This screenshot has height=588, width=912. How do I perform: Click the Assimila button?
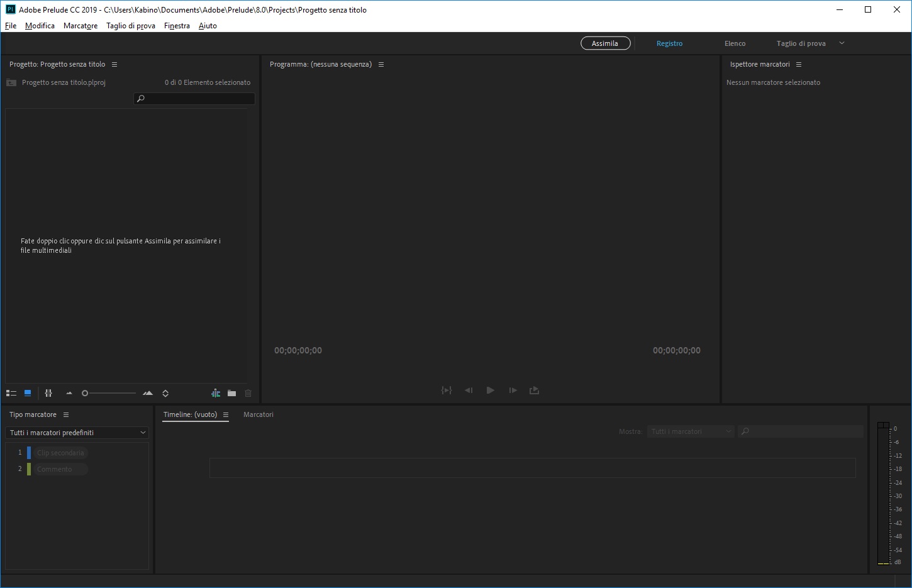coord(605,43)
